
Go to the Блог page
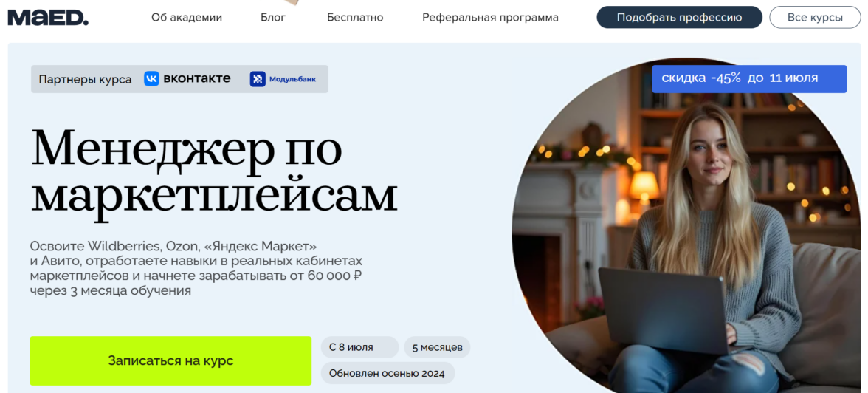[273, 17]
